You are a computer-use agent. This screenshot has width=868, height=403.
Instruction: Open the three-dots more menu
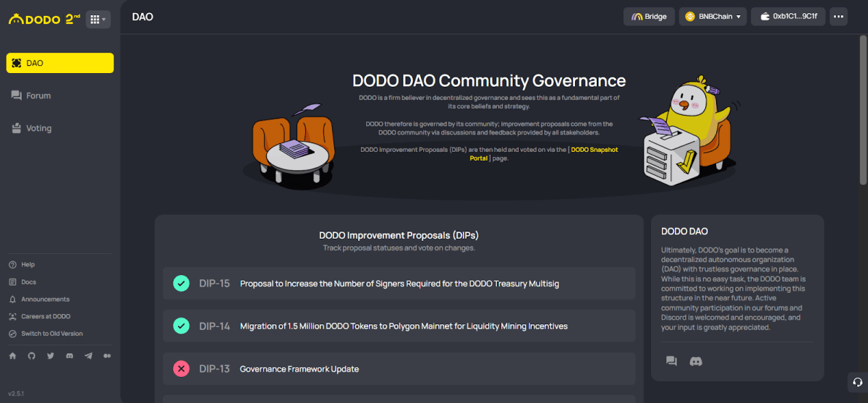click(x=838, y=17)
